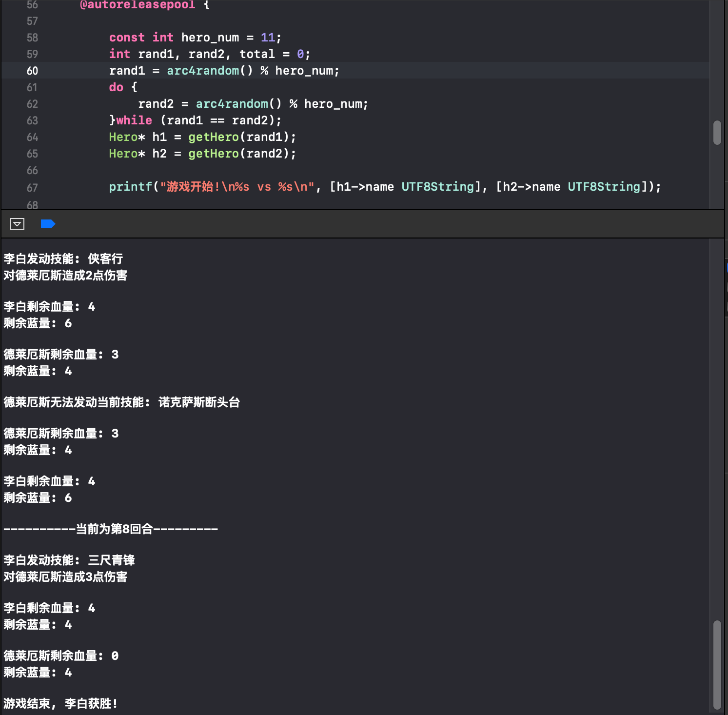Click final line '游戏结束, 李白获胜!'
728x715 pixels.
60,704
